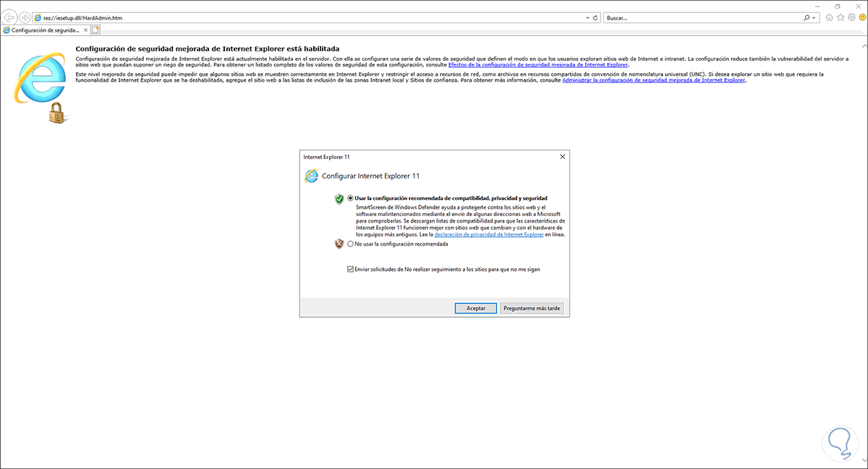Click the IE logo beside Configurar Internet Explorer 11
This screenshot has height=469, width=868.
[312, 176]
